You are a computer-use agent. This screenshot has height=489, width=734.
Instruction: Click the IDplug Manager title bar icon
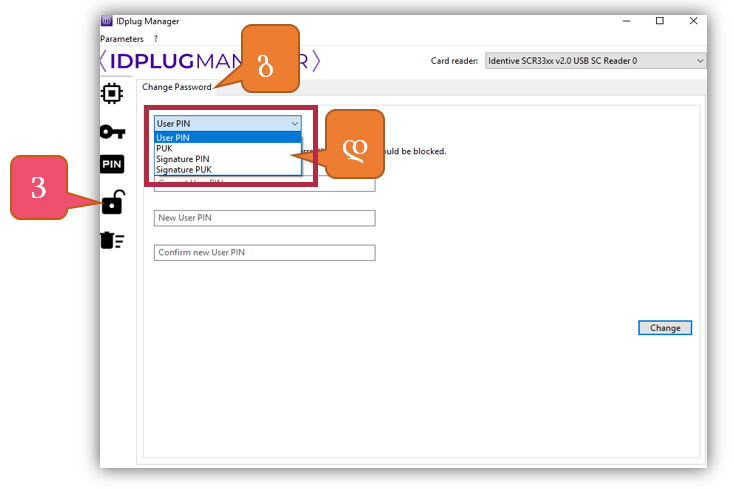coord(107,21)
